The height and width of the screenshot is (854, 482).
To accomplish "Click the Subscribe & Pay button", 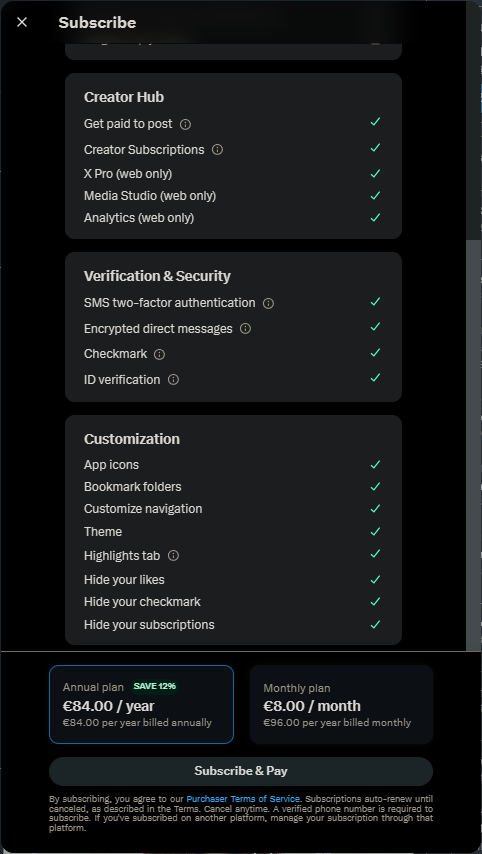I will 241,771.
